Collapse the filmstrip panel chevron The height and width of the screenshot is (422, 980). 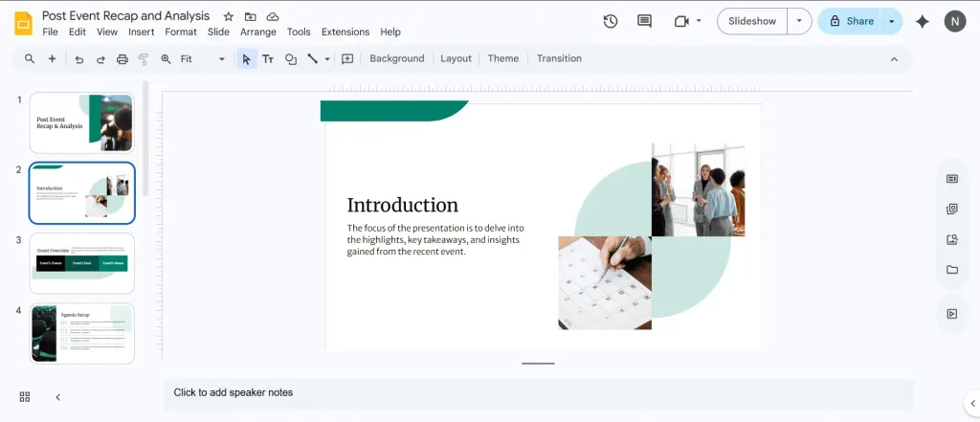coord(58,397)
